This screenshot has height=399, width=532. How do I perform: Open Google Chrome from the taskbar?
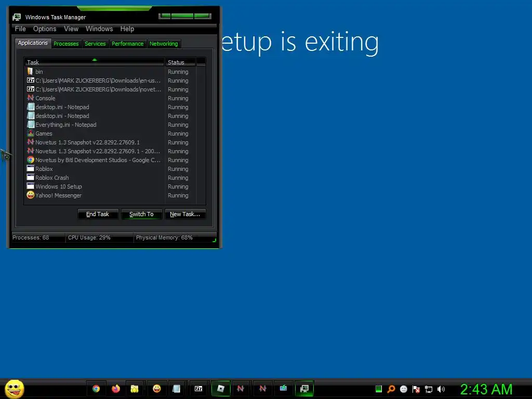point(96,389)
